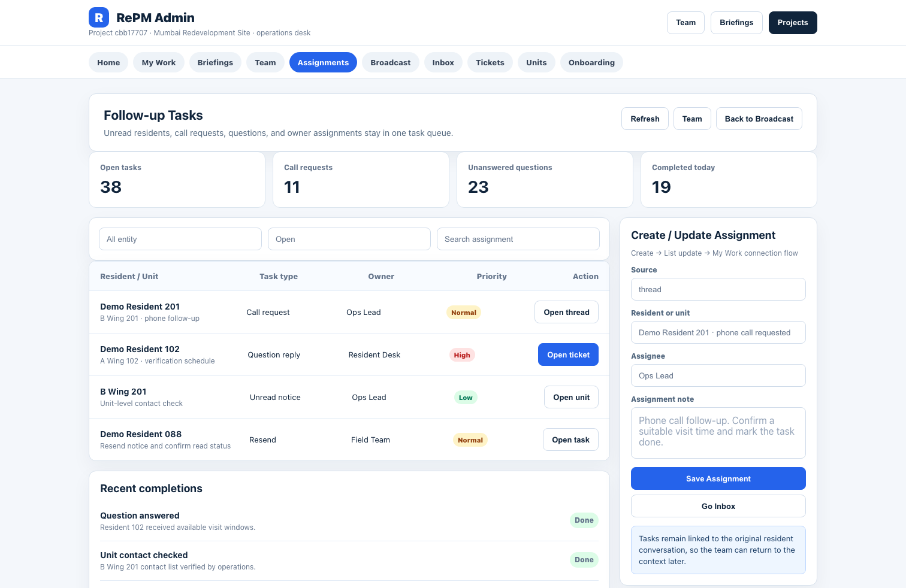The height and width of the screenshot is (588, 906).
Task: Click the Question answered completion entry
Action: pyautogui.click(x=349, y=521)
